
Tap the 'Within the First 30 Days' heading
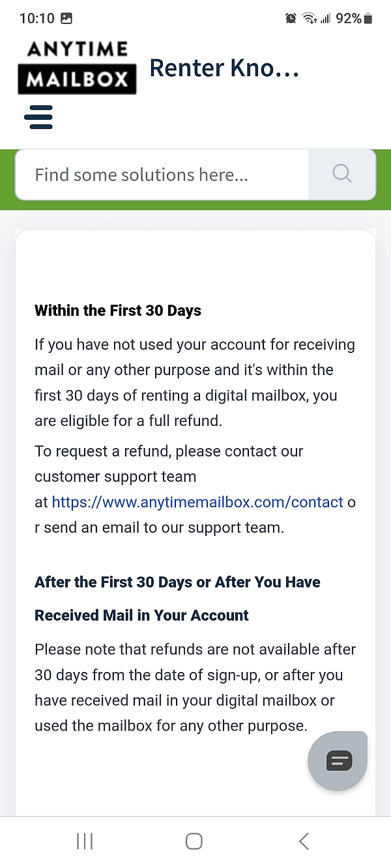(117, 311)
